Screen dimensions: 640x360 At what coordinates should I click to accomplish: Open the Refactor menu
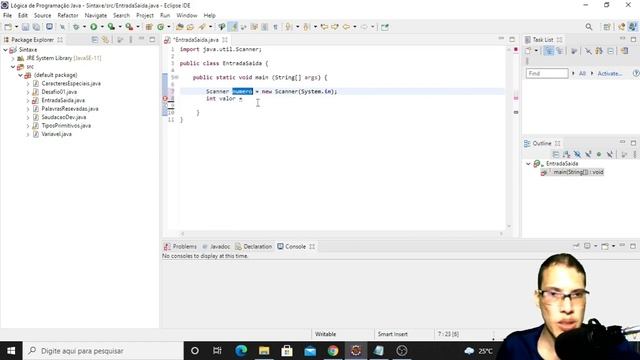[68, 16]
